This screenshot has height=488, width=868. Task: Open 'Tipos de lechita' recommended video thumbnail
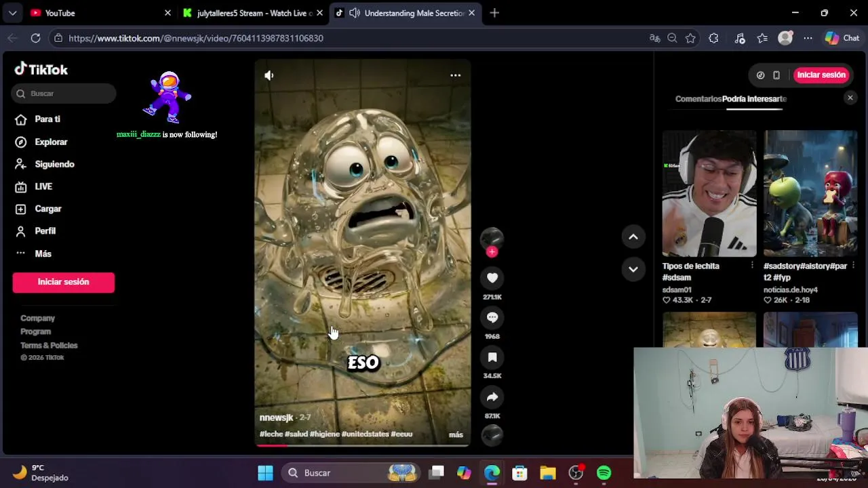point(709,194)
